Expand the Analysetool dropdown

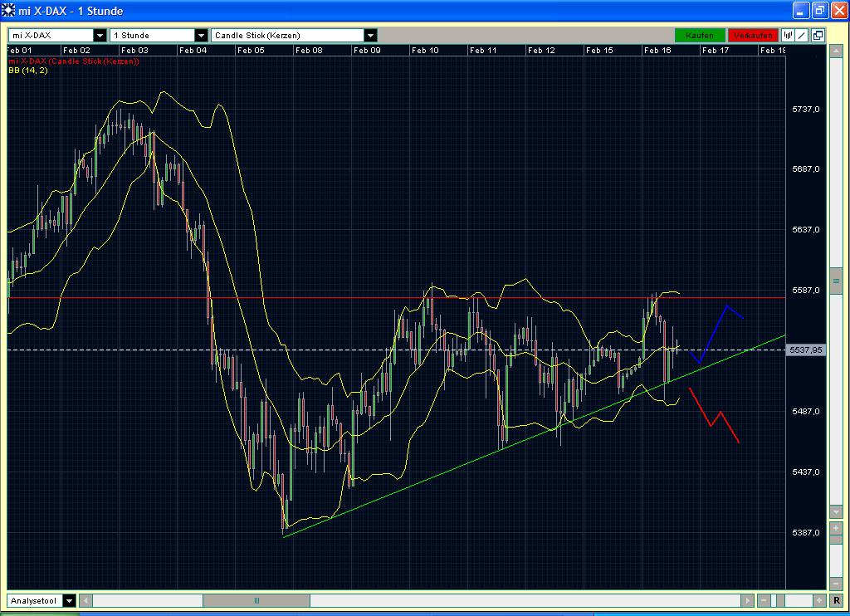point(69,600)
